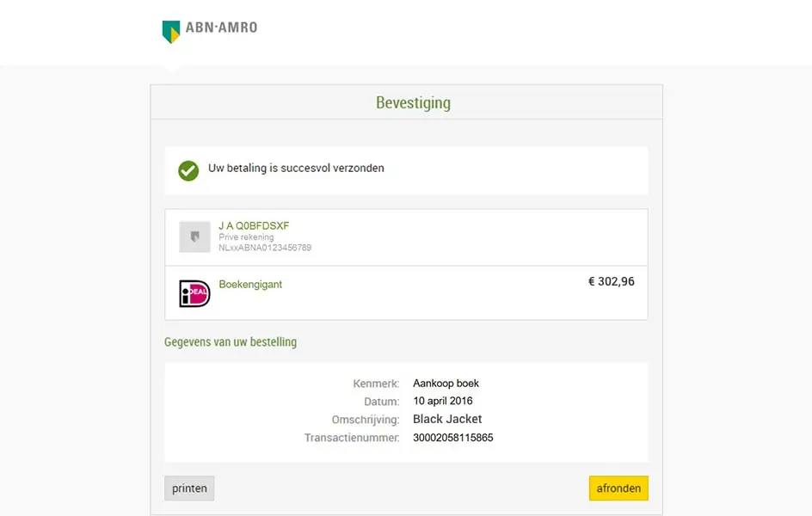Click the grey bank account icon

coord(195,236)
